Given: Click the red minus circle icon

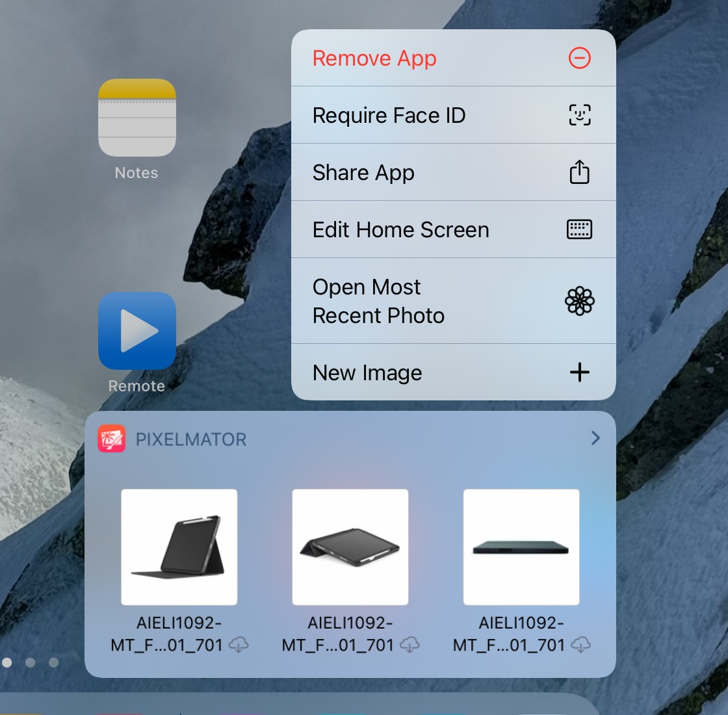Looking at the screenshot, I should 579,58.
